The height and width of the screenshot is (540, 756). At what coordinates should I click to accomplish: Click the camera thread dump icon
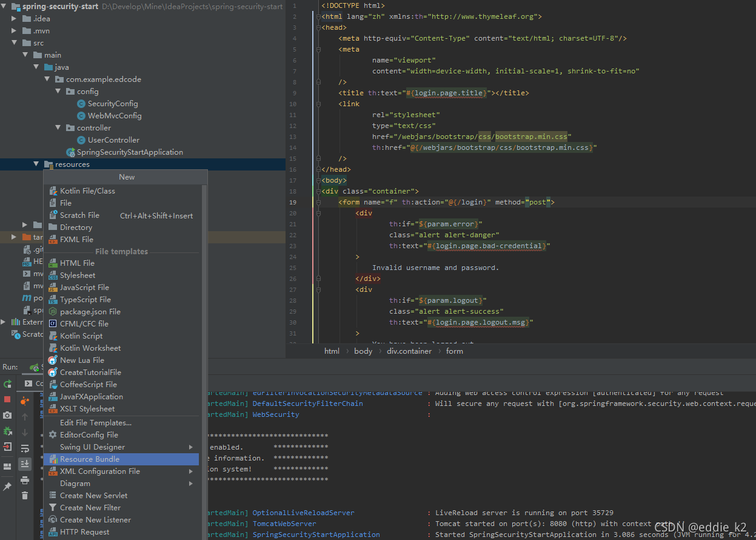pyautogui.click(x=7, y=415)
